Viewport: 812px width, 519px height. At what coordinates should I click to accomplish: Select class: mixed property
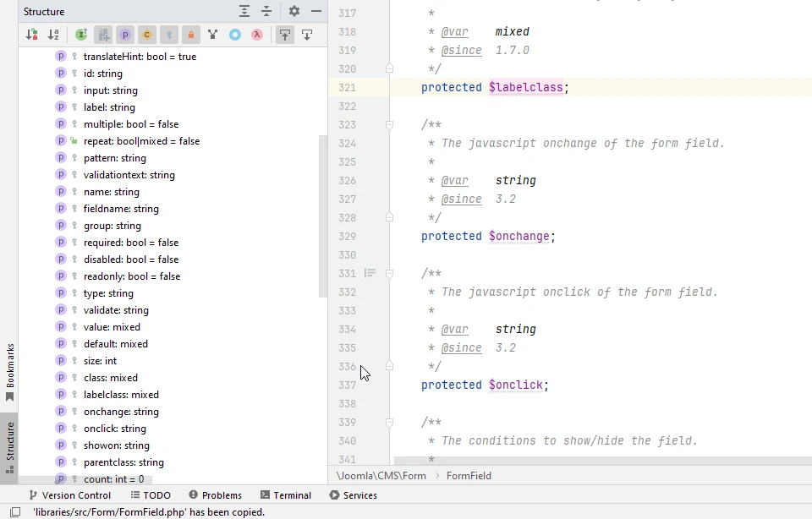(110, 378)
